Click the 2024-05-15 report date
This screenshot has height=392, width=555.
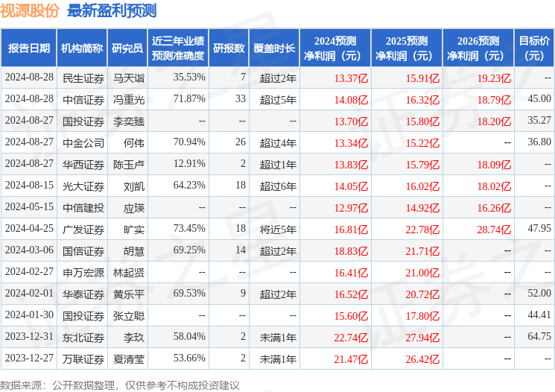click(29, 206)
